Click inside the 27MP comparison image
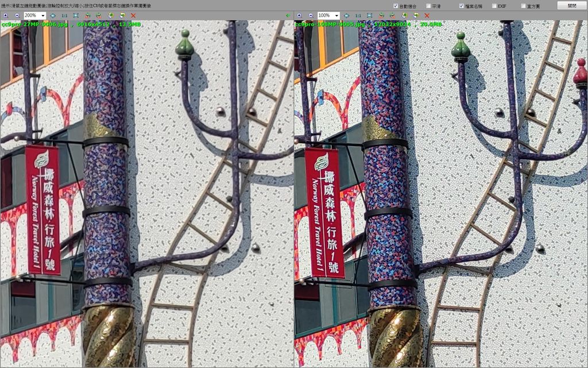The width and height of the screenshot is (588, 368). [146, 194]
